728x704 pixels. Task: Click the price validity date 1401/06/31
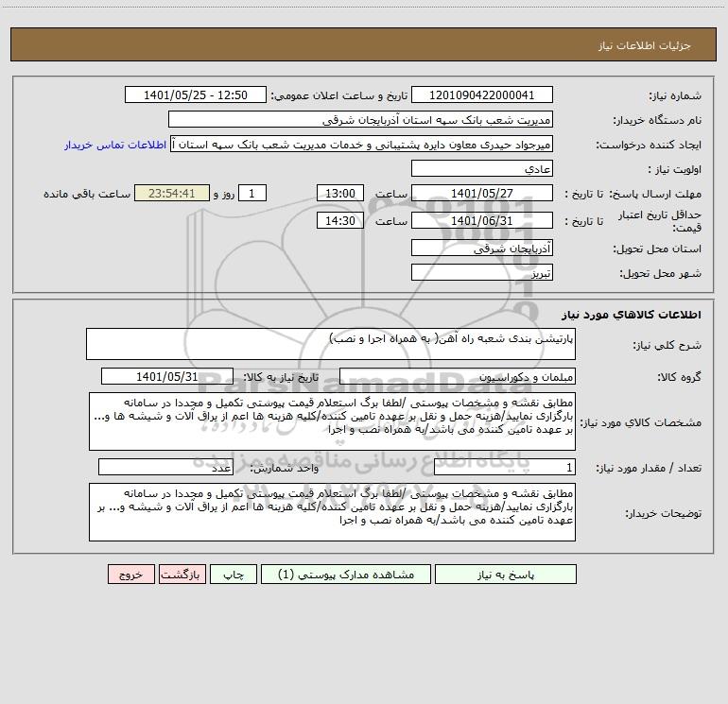(482, 221)
